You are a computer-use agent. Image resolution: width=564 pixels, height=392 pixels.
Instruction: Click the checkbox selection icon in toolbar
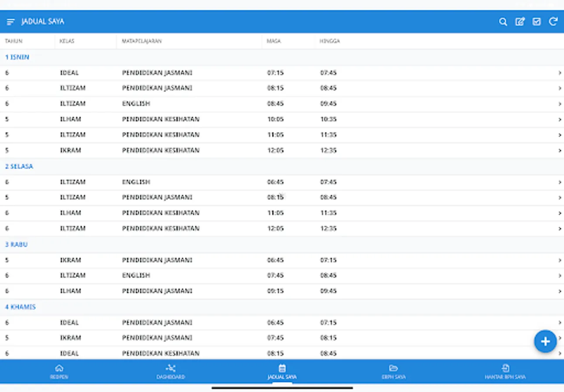[537, 21]
